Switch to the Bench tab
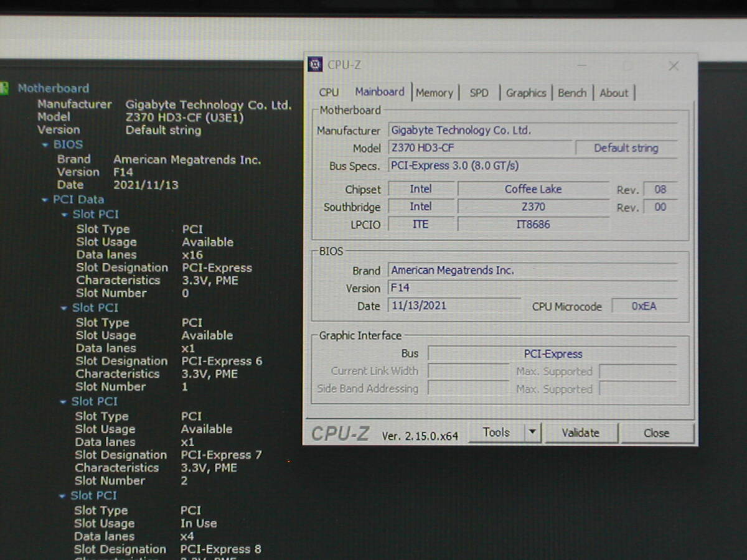Screen dimensions: 747x560 click(572, 93)
